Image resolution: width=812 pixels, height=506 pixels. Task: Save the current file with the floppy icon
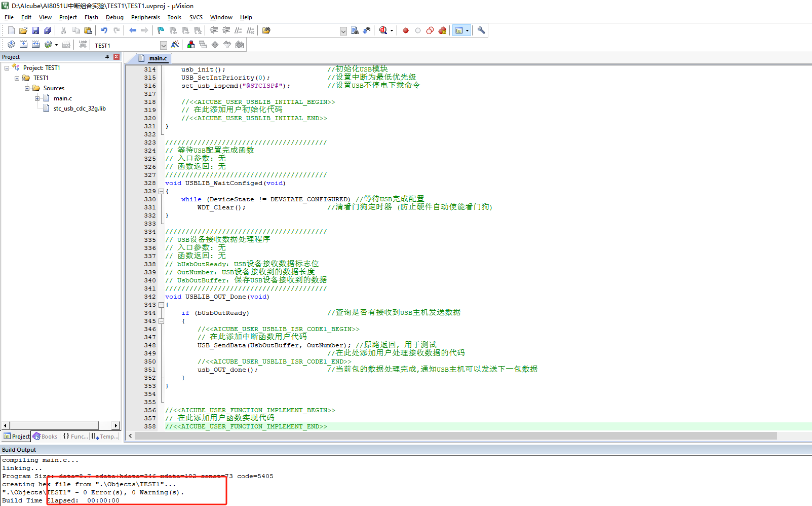coord(35,30)
